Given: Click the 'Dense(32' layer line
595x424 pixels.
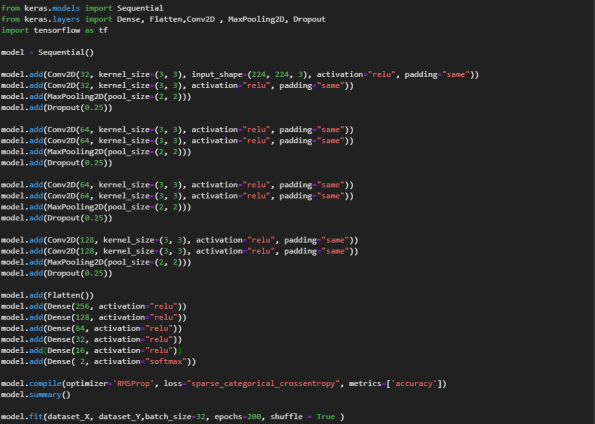Looking at the screenshot, I should tap(91, 339).
